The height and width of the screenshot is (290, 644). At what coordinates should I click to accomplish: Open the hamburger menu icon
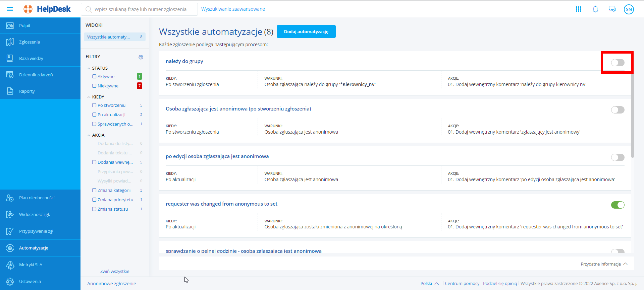coord(10,9)
